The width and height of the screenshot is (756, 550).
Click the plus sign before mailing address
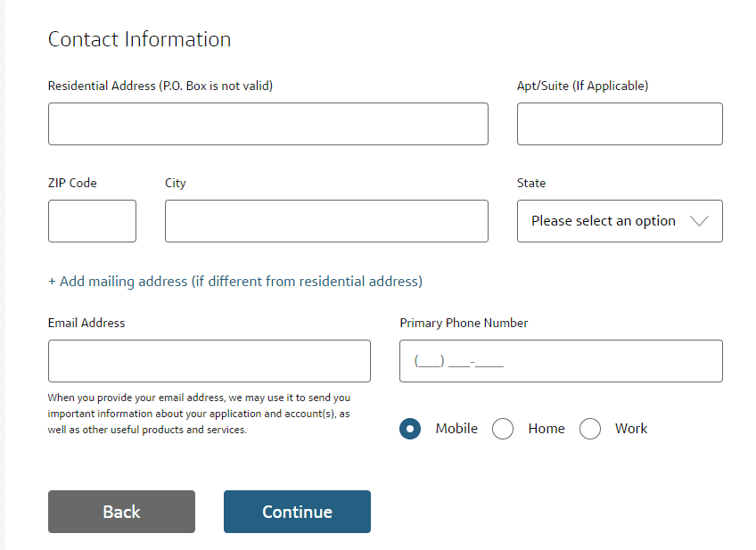(x=52, y=281)
